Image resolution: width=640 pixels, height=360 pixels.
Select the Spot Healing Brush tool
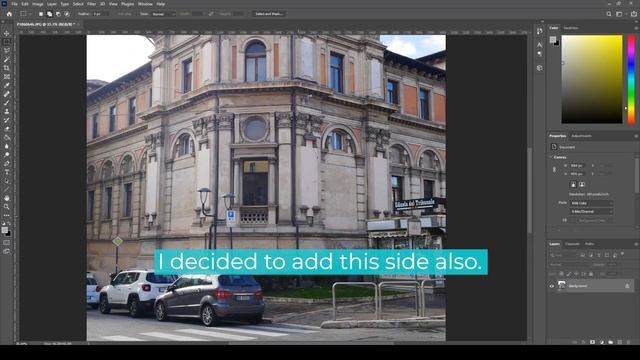7,94
